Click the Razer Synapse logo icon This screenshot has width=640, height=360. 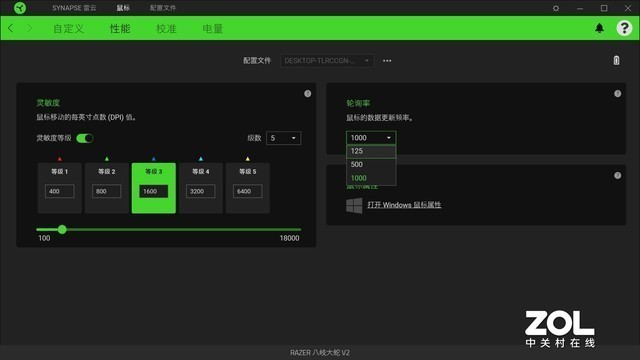(20, 8)
